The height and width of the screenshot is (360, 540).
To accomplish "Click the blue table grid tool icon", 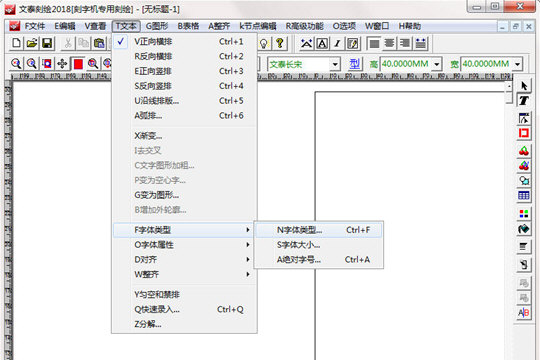I will click(524, 196).
